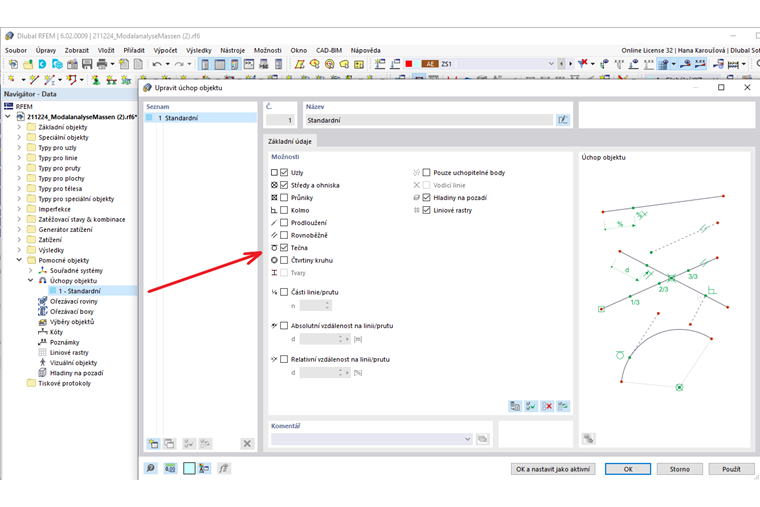Open the Soubor menu

[x=16, y=50]
